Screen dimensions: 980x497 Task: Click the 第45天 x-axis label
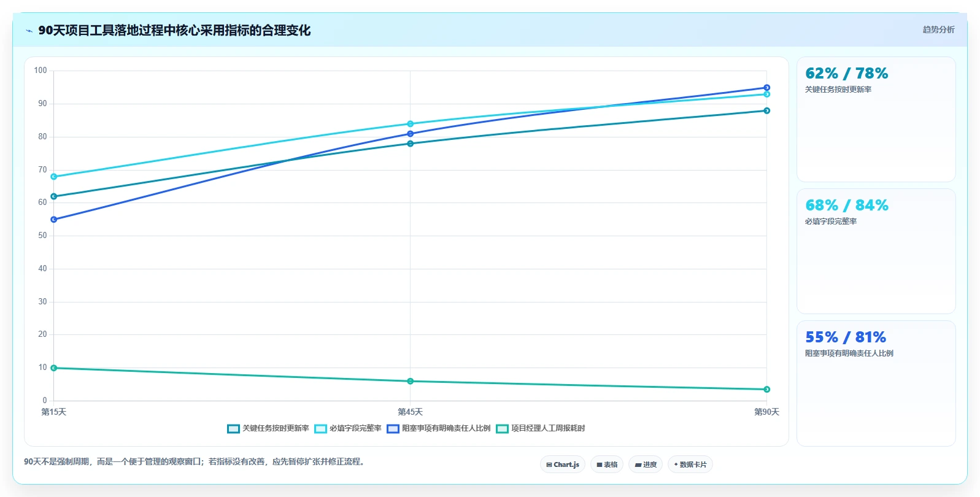pyautogui.click(x=411, y=412)
